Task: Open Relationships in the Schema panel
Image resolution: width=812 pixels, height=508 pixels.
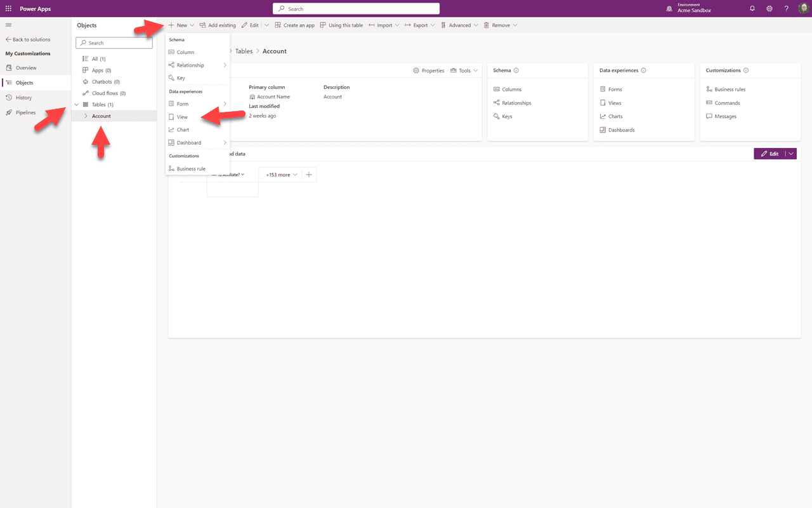Action: pos(517,102)
